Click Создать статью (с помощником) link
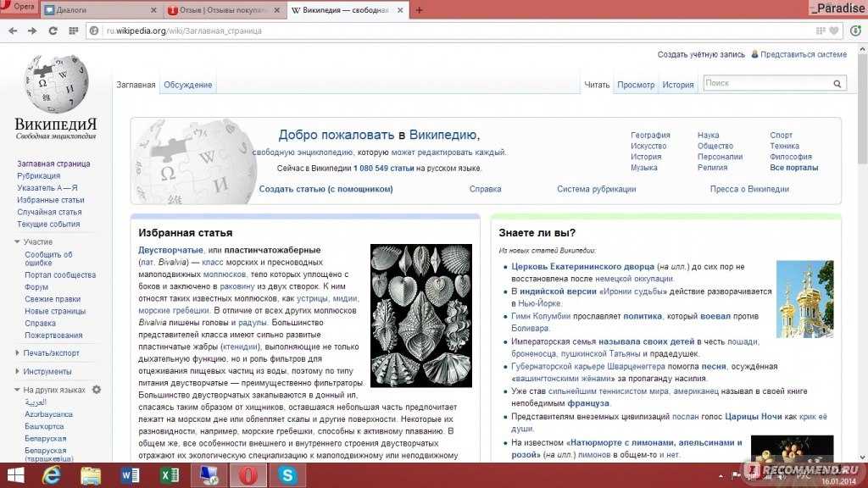The height and width of the screenshot is (488, 868). 326,189
